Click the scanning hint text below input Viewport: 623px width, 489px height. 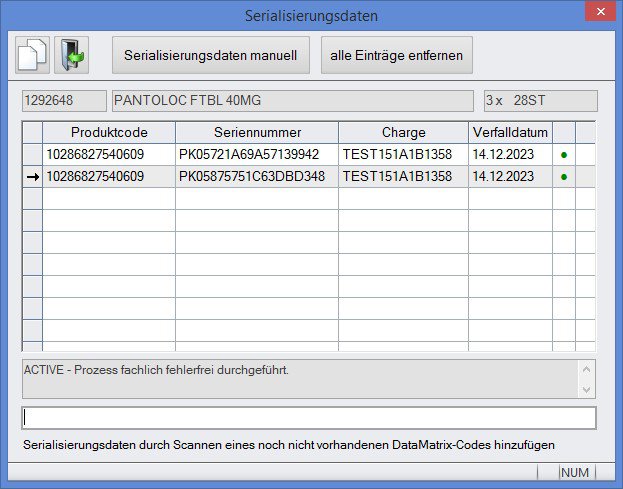tap(289, 445)
